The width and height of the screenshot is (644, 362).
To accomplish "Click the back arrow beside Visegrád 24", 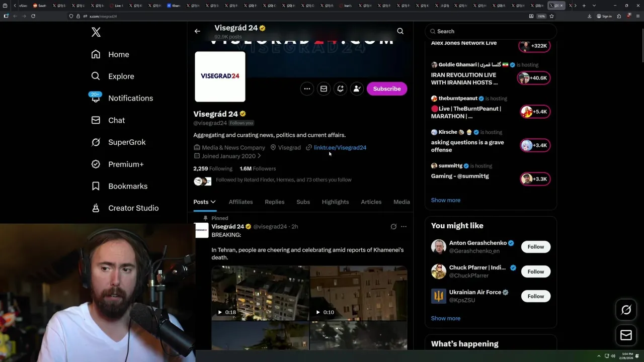I will pyautogui.click(x=197, y=31).
